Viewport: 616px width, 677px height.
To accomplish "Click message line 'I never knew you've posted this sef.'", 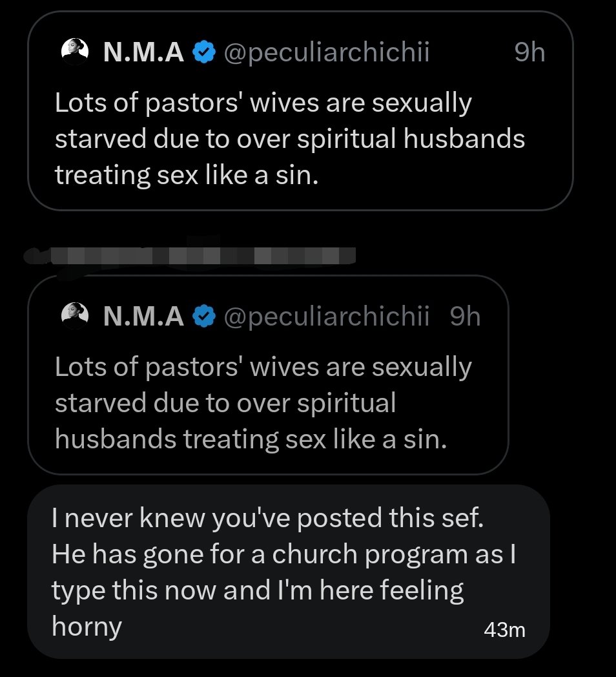I will [x=267, y=519].
